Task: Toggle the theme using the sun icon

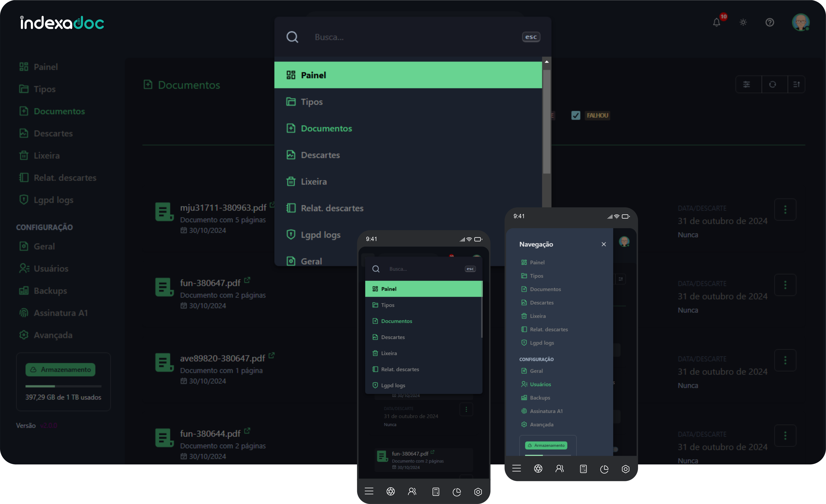Action: click(x=743, y=22)
